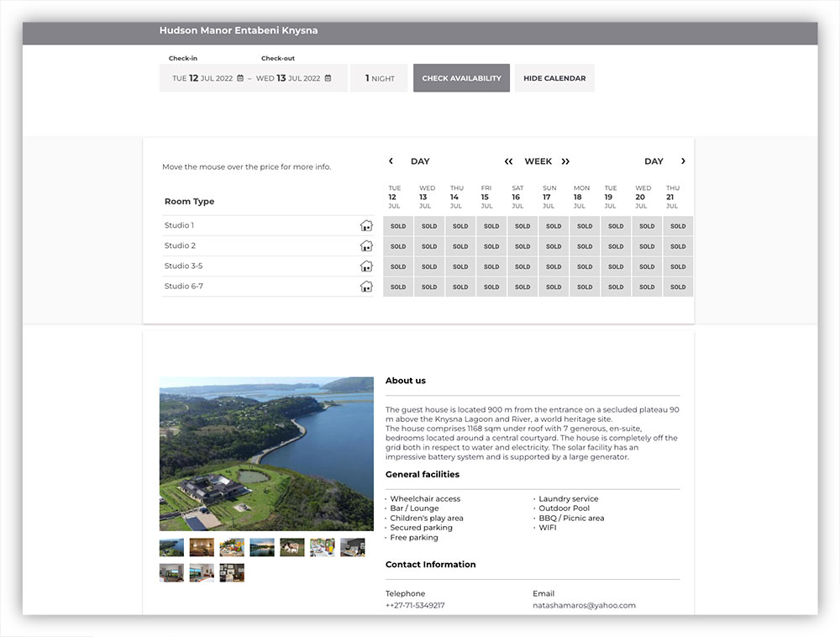The width and height of the screenshot is (840, 637).
Task: Open the main aerial lagoon photo
Action: [266, 454]
